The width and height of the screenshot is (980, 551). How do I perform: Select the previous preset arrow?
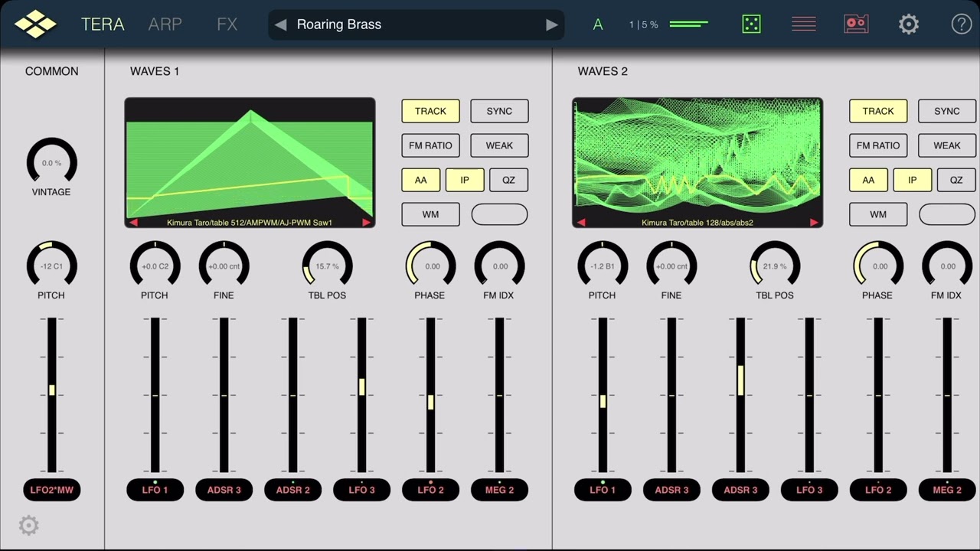click(x=281, y=24)
